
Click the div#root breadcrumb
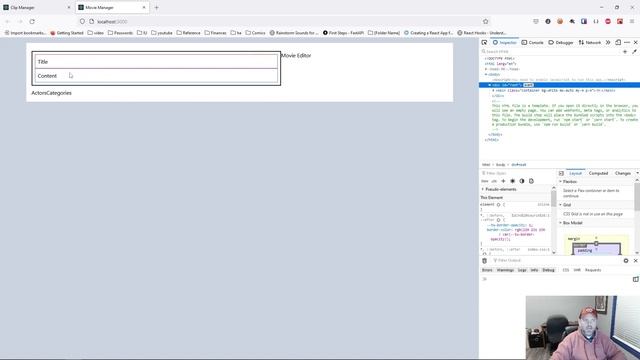pos(518,165)
